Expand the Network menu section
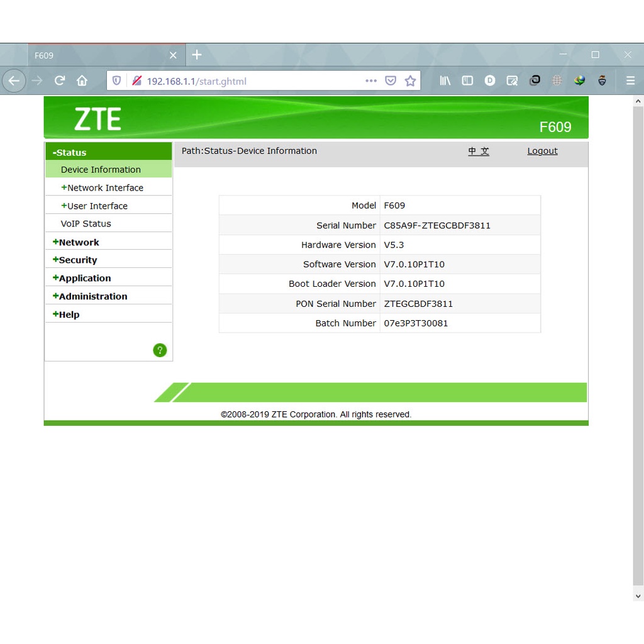This screenshot has width=644, height=644. coord(79,242)
